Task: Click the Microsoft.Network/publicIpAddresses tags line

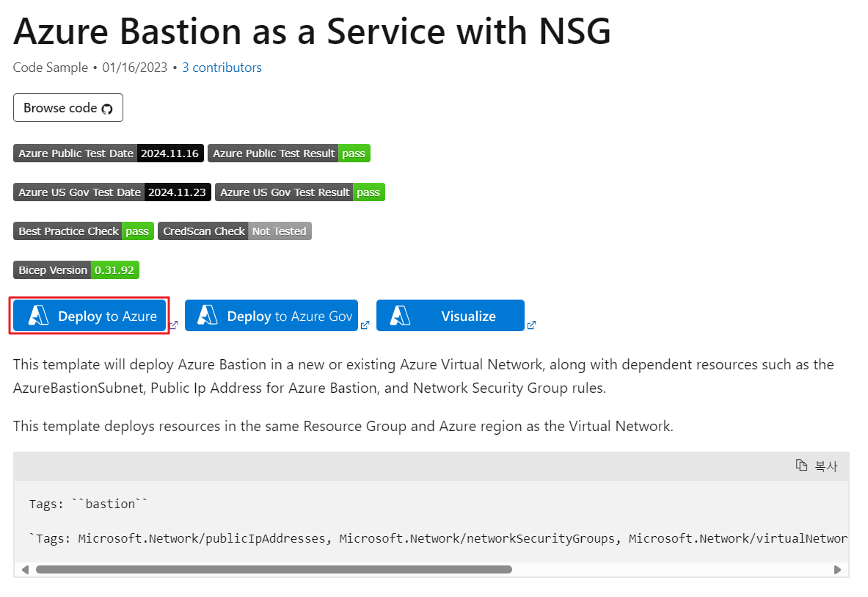Action: pyautogui.click(x=439, y=538)
